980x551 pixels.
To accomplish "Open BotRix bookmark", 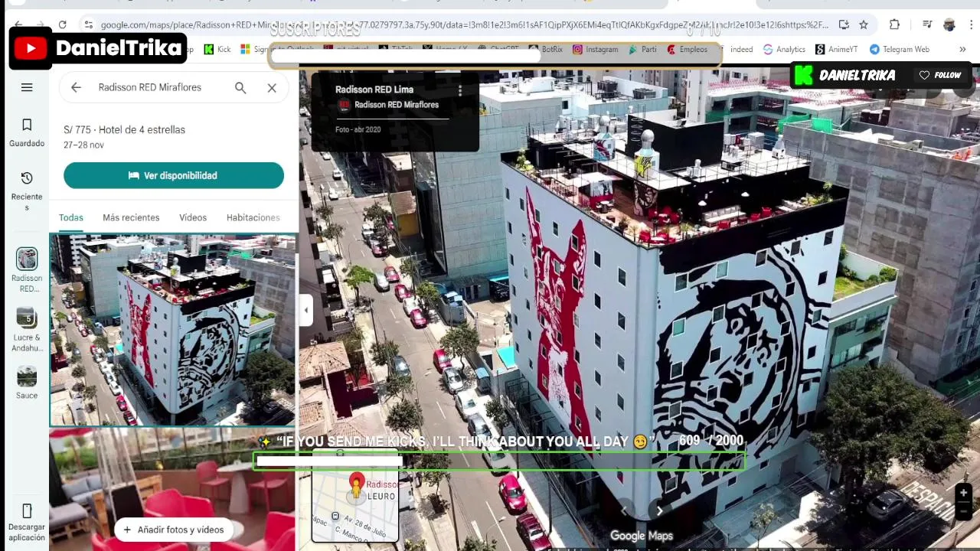I will click(545, 49).
